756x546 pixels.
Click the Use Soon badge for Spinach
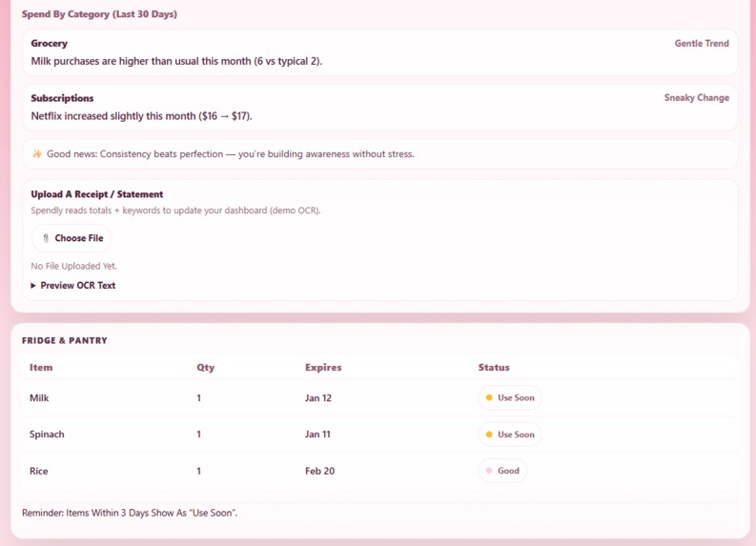[x=510, y=435]
